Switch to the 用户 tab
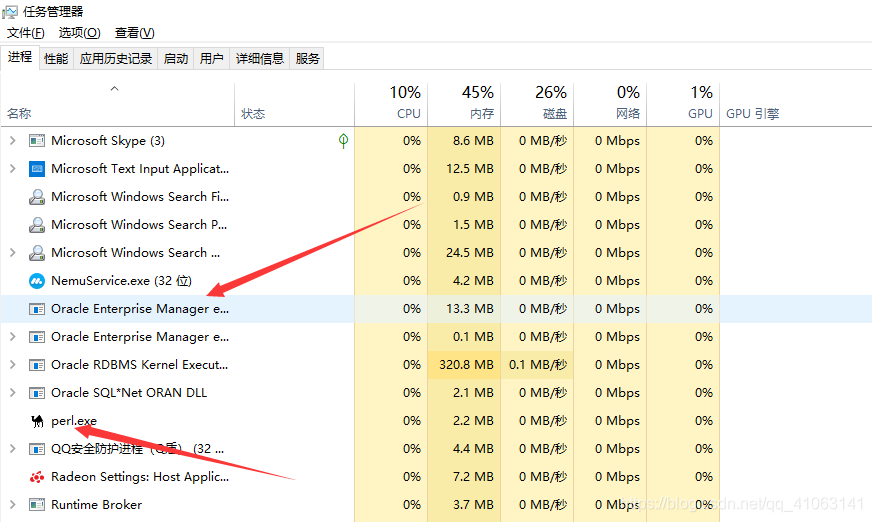872x522 pixels. coord(211,58)
